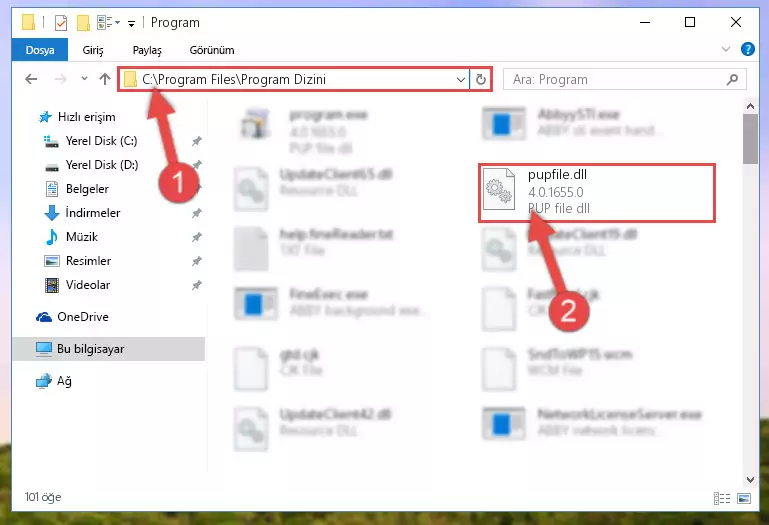769x525 pixels.
Task: Click the New folder quick access icon
Action: tap(83, 23)
